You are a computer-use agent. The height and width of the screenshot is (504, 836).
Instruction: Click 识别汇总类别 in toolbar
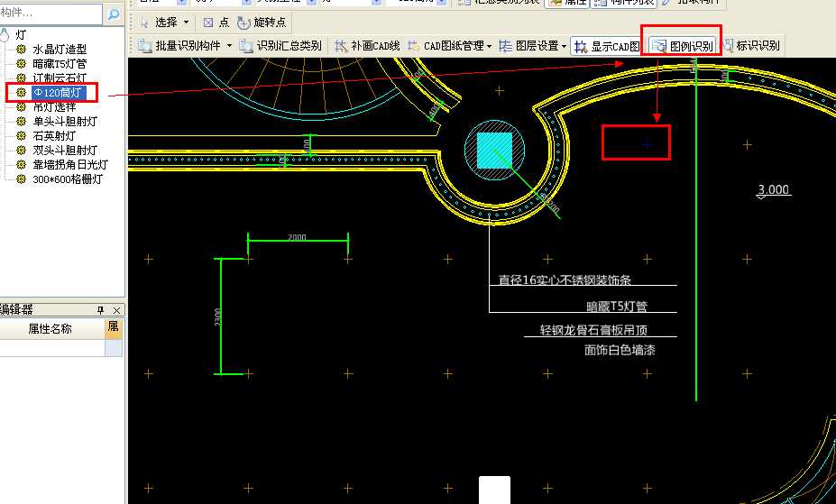click(x=280, y=45)
